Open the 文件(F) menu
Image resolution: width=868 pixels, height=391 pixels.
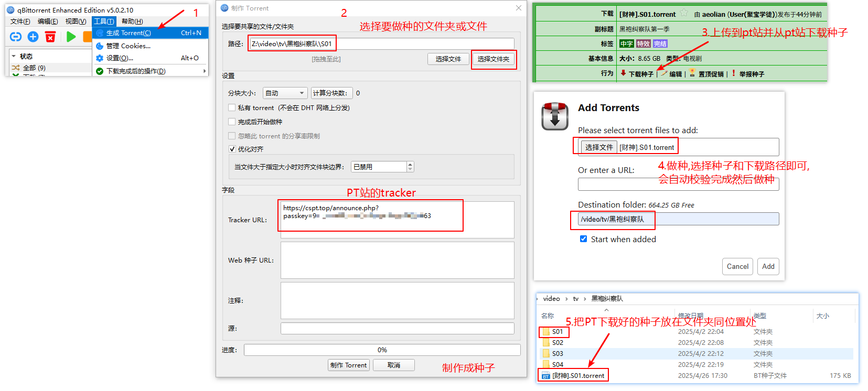pos(20,21)
